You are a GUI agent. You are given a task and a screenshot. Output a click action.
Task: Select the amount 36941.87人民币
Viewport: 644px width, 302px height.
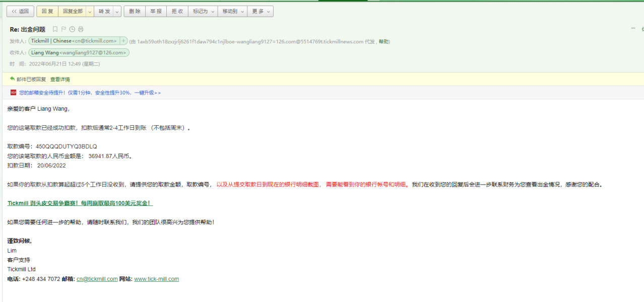pos(109,156)
